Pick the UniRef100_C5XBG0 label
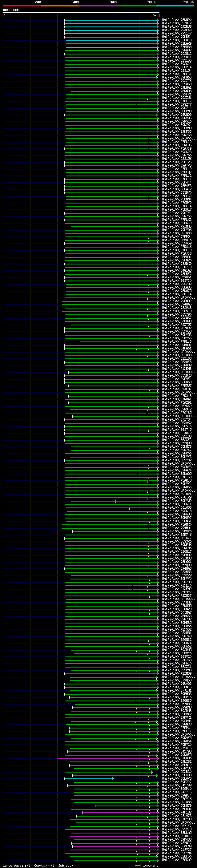 pyautogui.click(x=176, y=772)
